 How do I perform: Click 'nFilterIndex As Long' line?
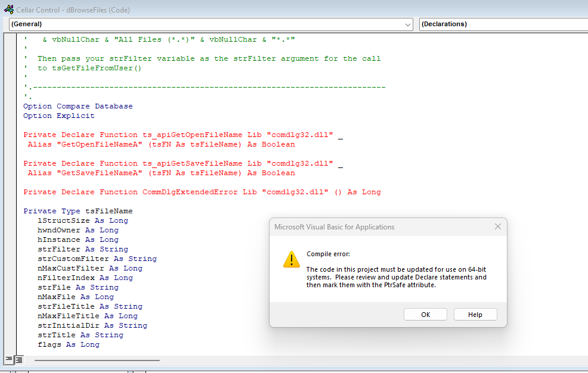click(x=85, y=278)
